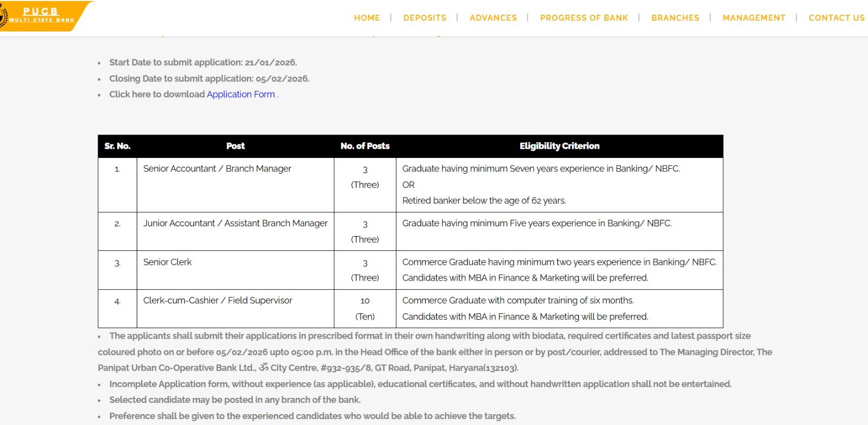Click the Om symbol before City Centre

point(264,367)
